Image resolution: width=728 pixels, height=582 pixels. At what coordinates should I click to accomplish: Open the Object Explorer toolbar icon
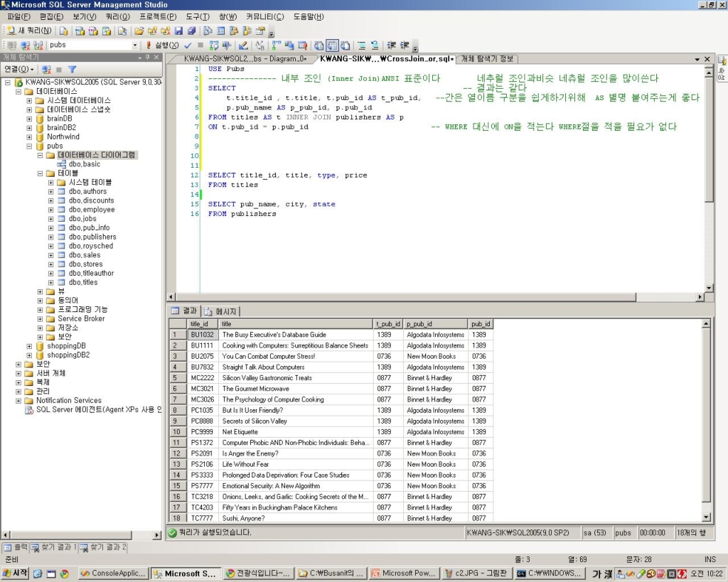(x=235, y=31)
